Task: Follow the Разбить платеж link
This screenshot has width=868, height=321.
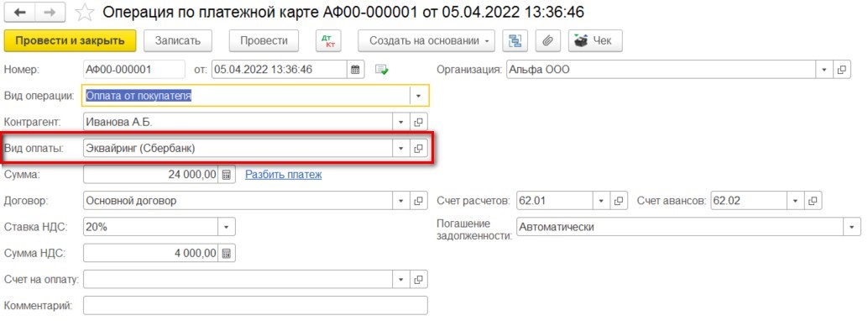Action: point(284,175)
